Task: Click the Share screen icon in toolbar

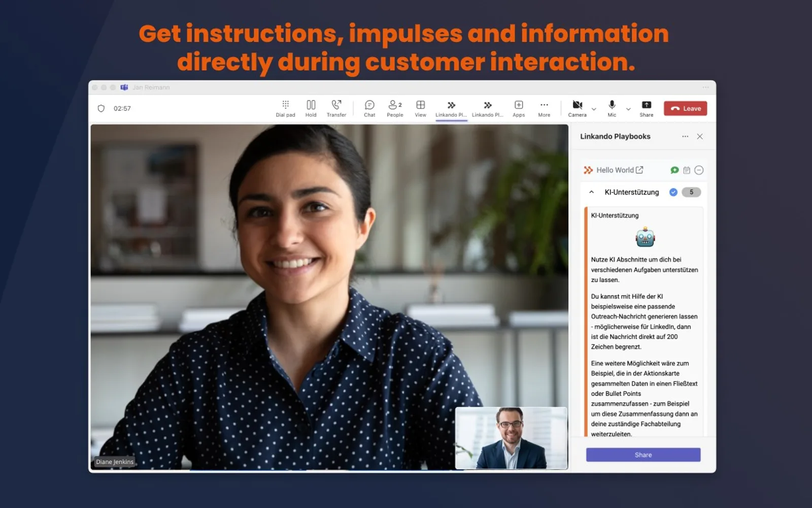Action: (646, 108)
